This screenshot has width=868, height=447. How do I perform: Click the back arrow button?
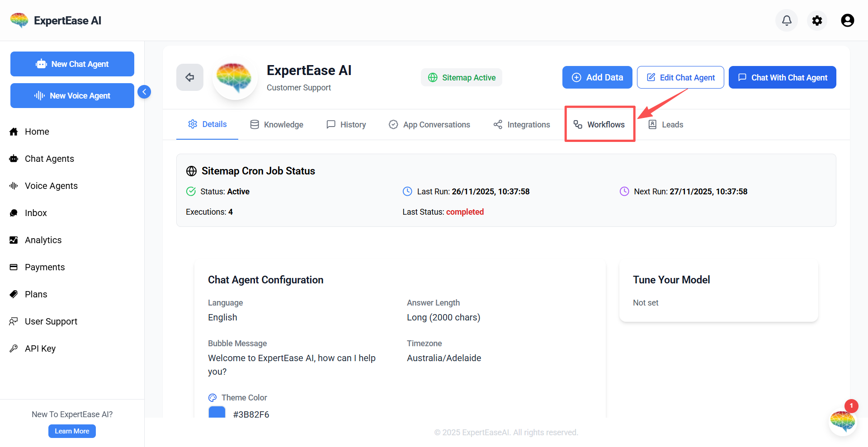[190, 77]
